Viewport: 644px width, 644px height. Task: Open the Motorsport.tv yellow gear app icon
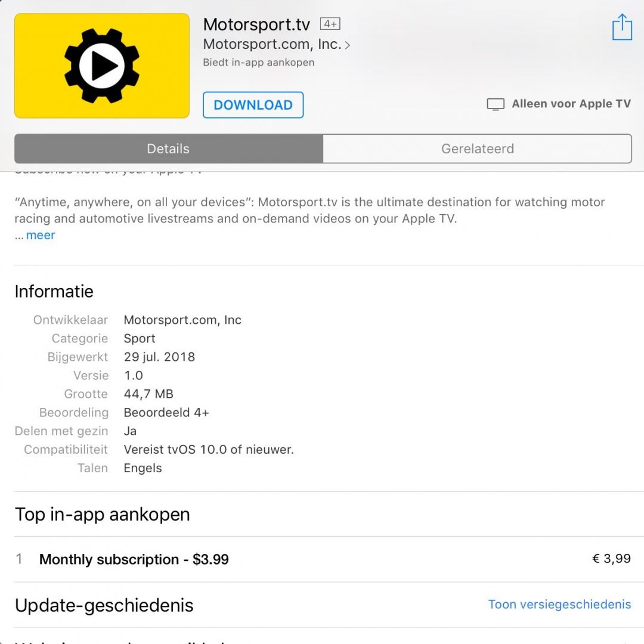(x=102, y=66)
